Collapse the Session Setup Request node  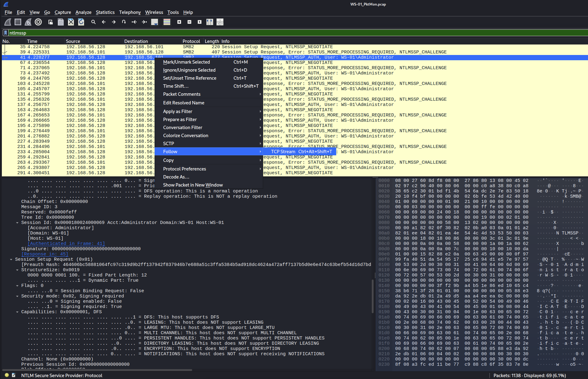point(11,259)
